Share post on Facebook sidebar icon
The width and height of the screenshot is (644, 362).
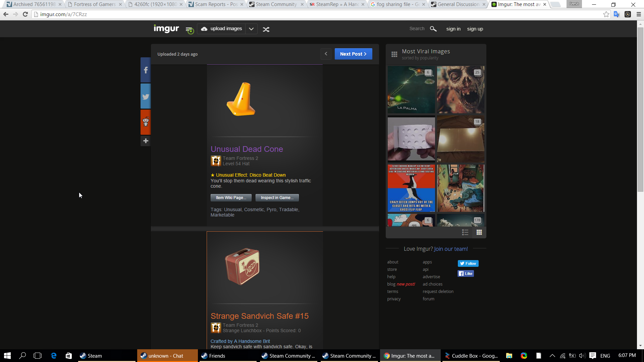point(146,70)
